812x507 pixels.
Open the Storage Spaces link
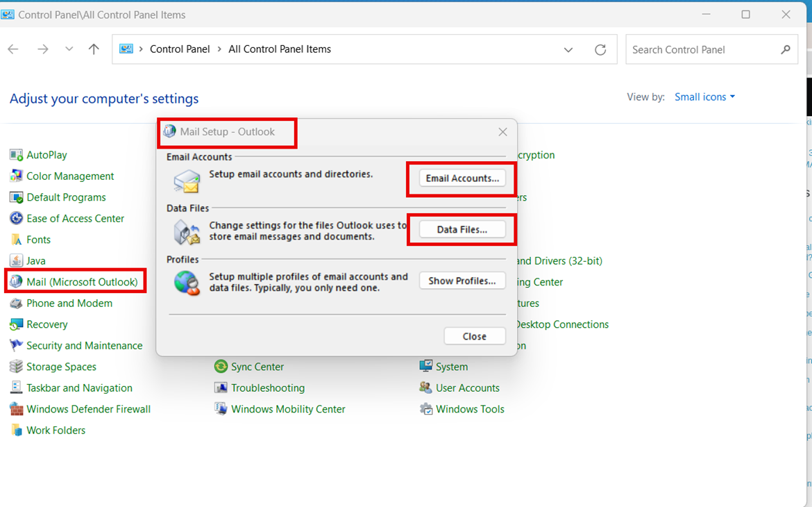(61, 367)
